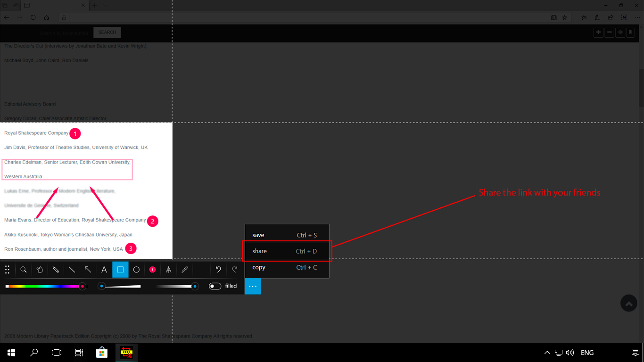The width and height of the screenshot is (644, 362).
Task: Click the SEARCH button
Action: click(x=107, y=32)
